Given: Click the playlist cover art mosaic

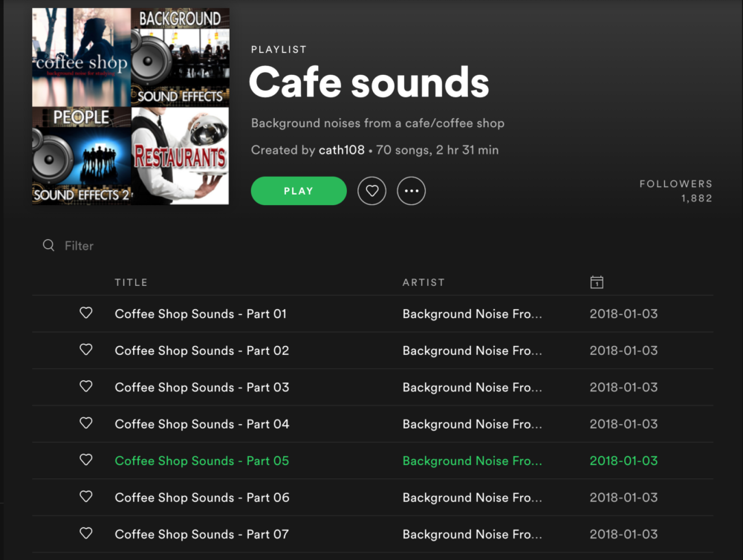Looking at the screenshot, I should (129, 105).
